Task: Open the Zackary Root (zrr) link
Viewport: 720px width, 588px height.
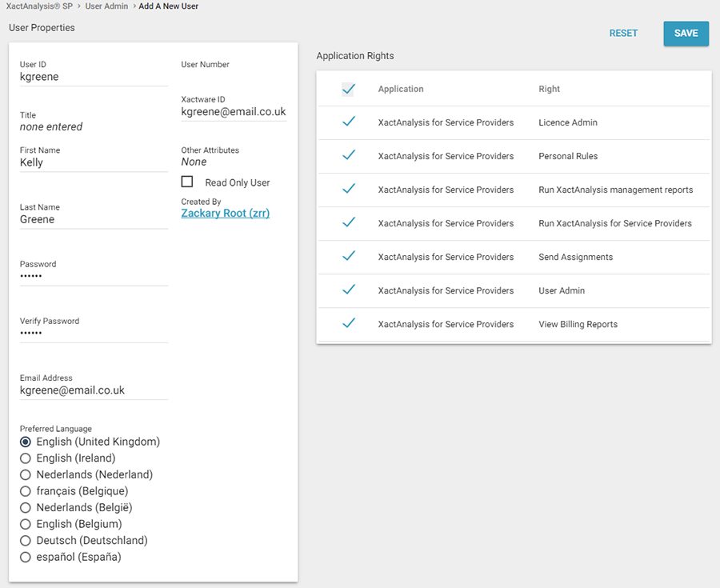Action: [225, 213]
